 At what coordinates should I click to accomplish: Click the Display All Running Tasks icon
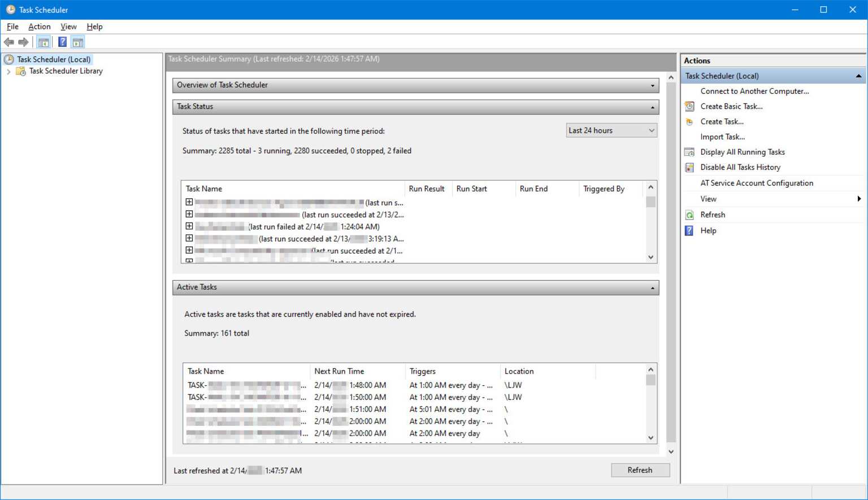coord(689,151)
